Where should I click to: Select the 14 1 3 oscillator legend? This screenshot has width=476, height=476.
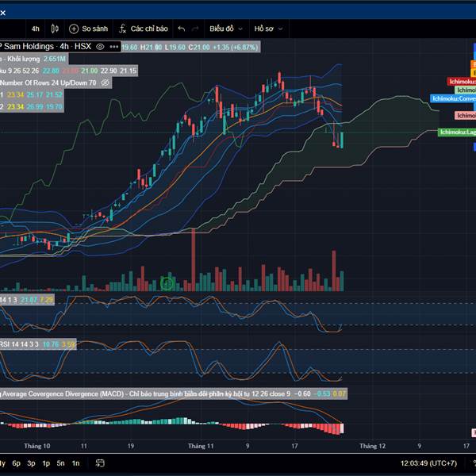(x=27, y=300)
